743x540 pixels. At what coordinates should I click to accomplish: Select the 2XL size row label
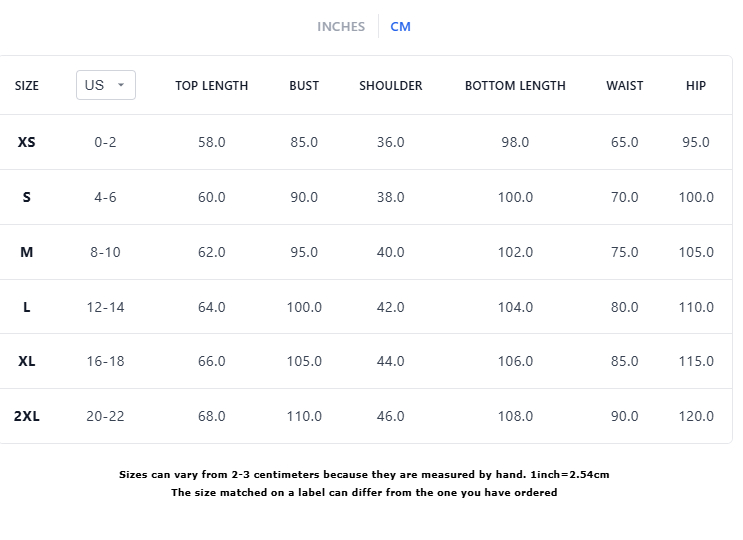(x=27, y=416)
